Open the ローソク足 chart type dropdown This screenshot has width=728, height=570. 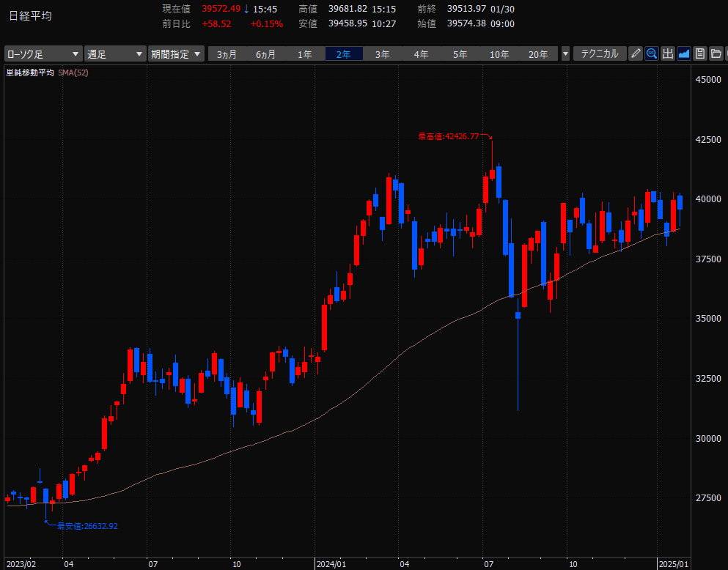[44, 53]
